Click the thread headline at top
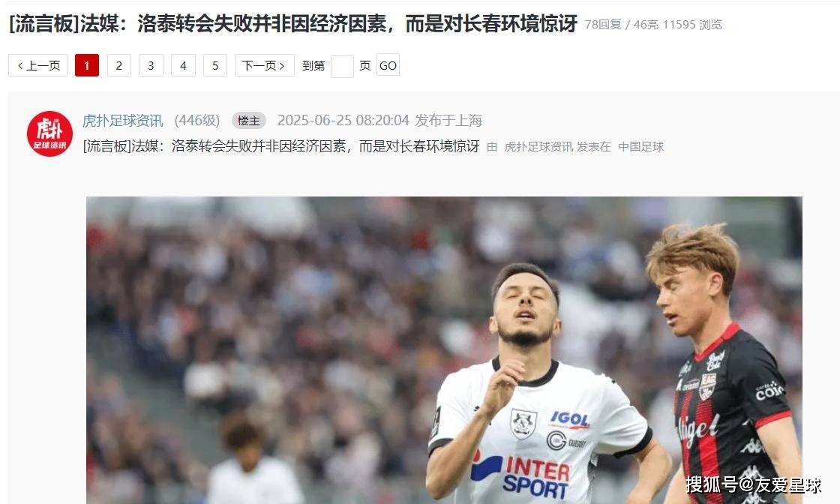Viewport: 840px width, 504px height. click(293, 23)
